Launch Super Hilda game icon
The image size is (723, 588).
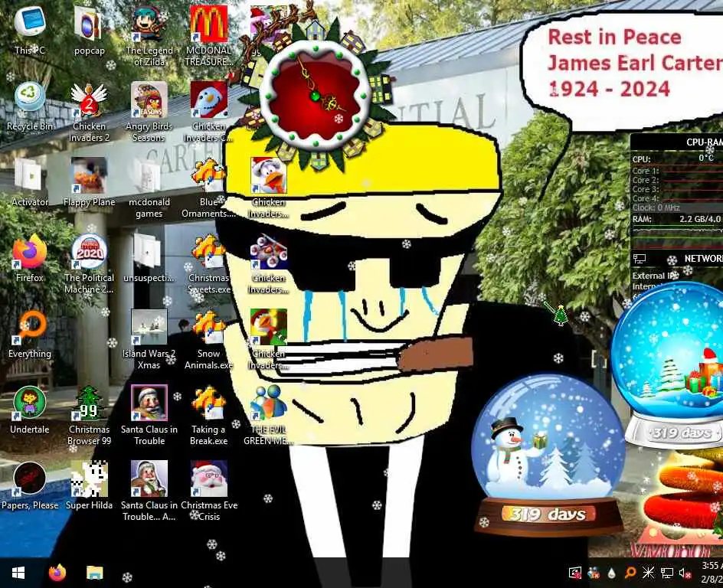89,485
